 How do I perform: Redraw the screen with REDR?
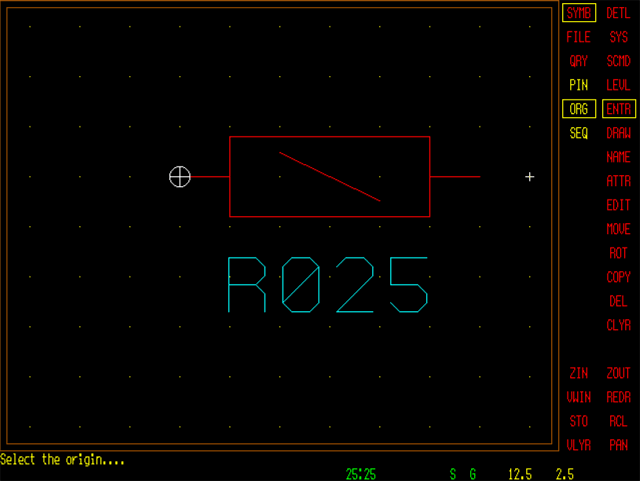point(618,397)
